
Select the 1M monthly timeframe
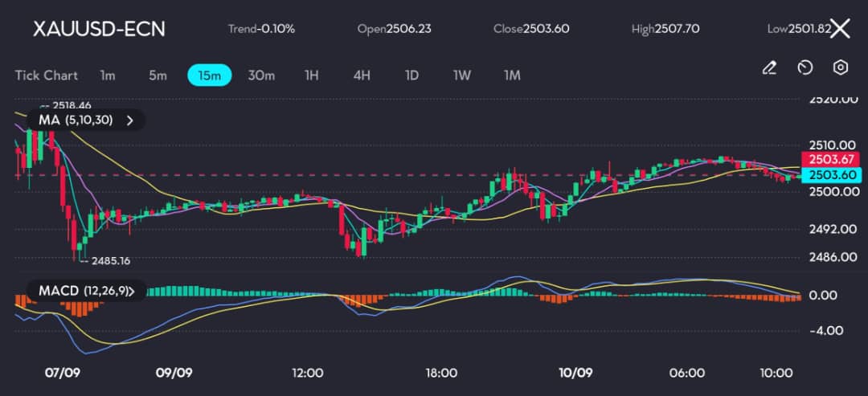[x=512, y=76]
